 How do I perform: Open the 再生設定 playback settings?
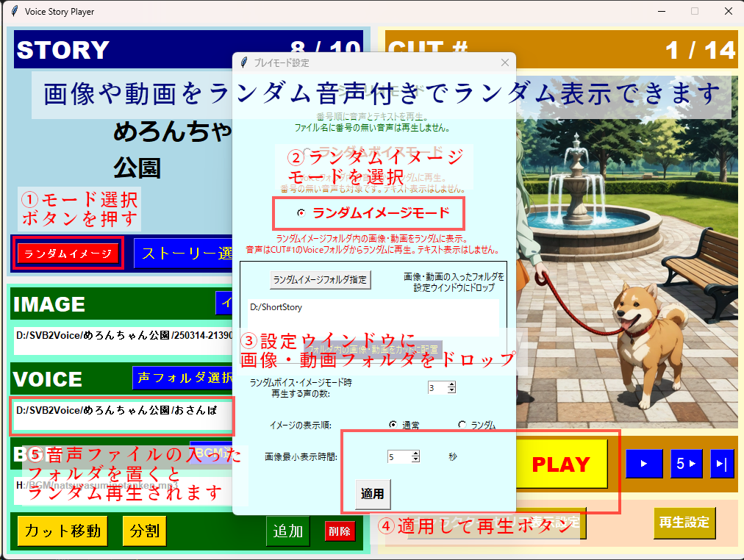tap(684, 523)
